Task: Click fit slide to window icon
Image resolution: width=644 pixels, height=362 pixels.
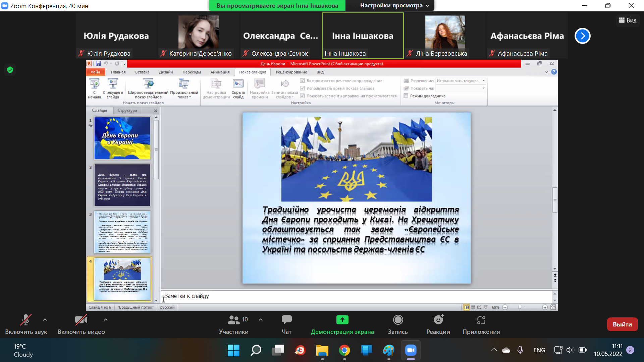Action: [553, 307]
